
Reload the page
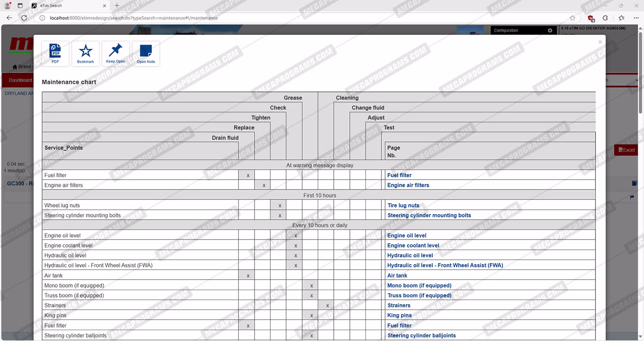click(x=25, y=18)
